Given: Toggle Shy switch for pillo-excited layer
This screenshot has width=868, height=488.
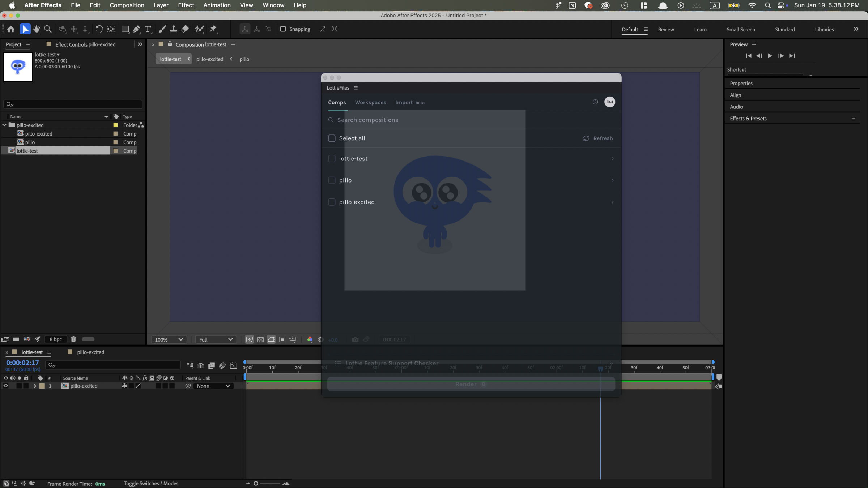Looking at the screenshot, I should coord(124,386).
